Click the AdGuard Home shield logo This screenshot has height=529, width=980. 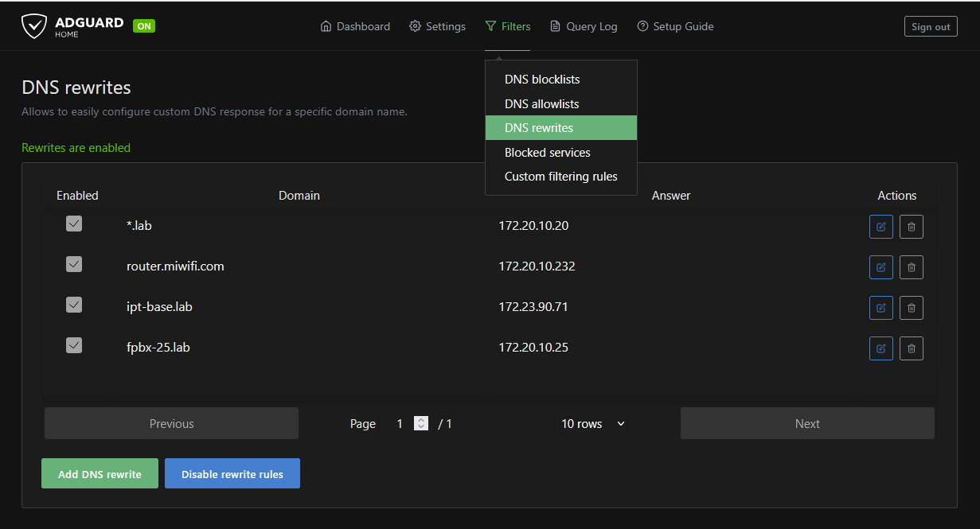(x=34, y=26)
